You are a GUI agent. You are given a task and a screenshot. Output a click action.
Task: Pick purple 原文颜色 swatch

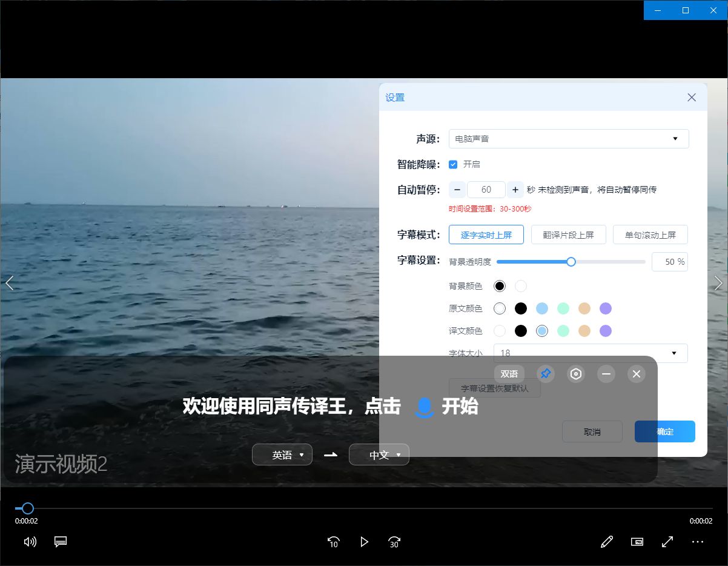click(606, 308)
